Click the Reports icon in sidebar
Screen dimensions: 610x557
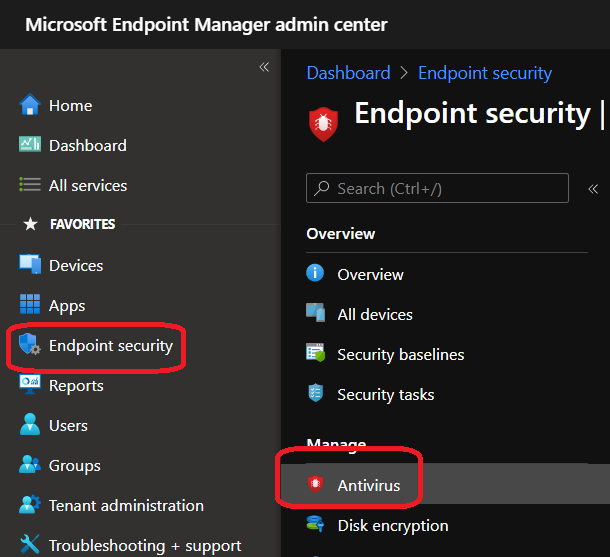tap(30, 385)
